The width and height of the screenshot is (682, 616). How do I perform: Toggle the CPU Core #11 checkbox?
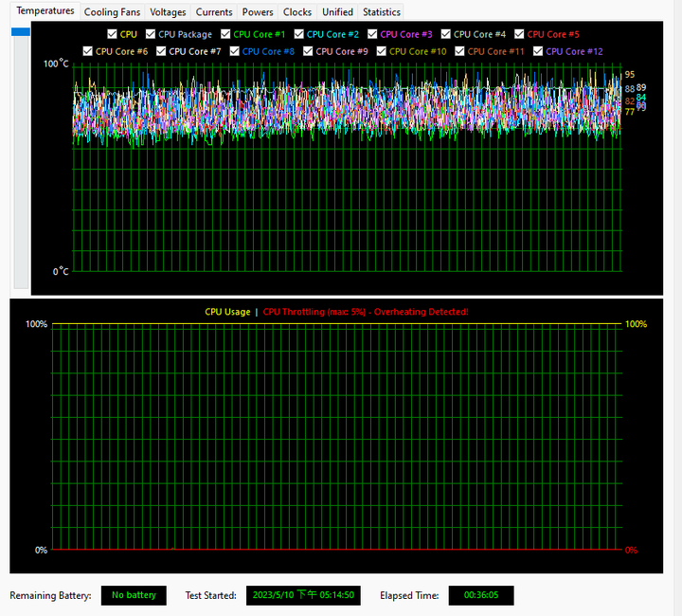pos(459,51)
